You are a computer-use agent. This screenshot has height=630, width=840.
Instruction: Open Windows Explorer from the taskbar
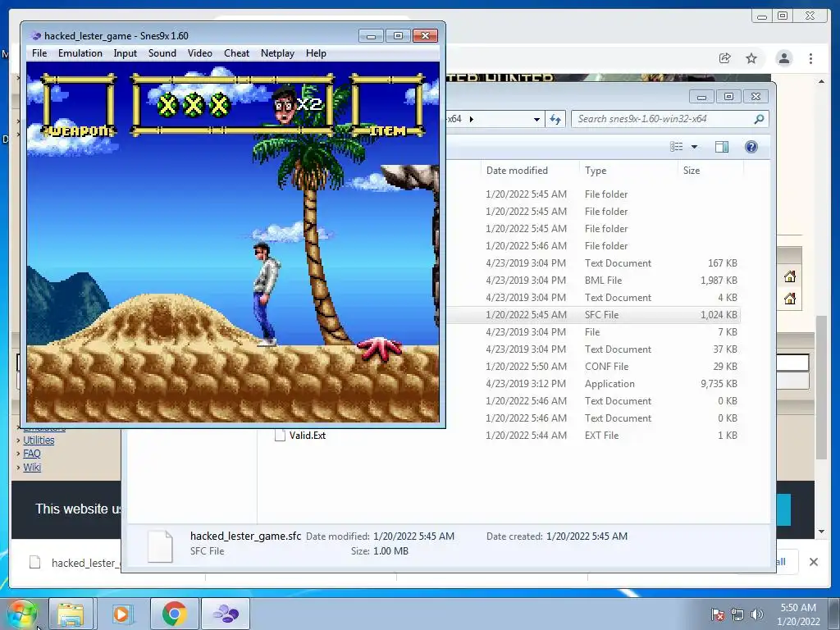point(71,614)
